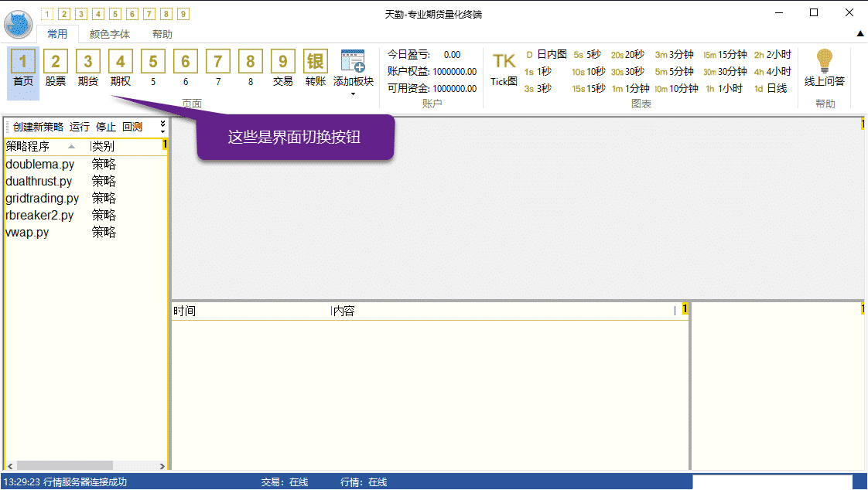This screenshot has width=868, height=490.
Task: Click 回测 backtest button
Action: pos(132,127)
